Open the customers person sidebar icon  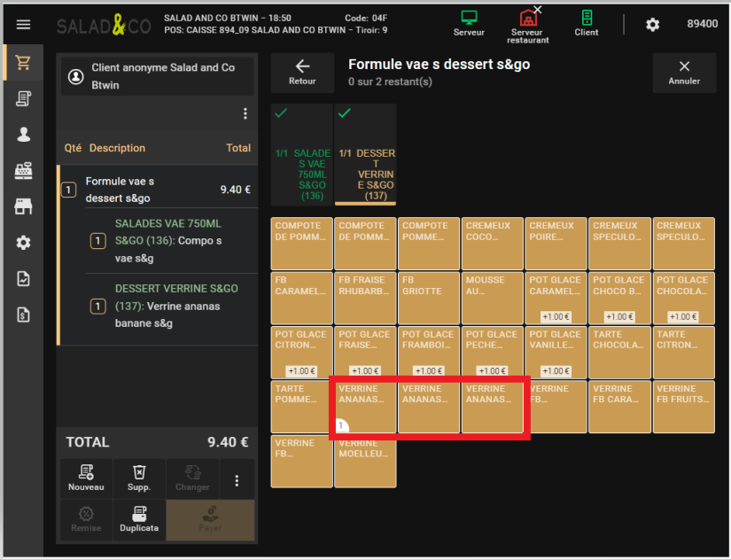[x=23, y=135]
